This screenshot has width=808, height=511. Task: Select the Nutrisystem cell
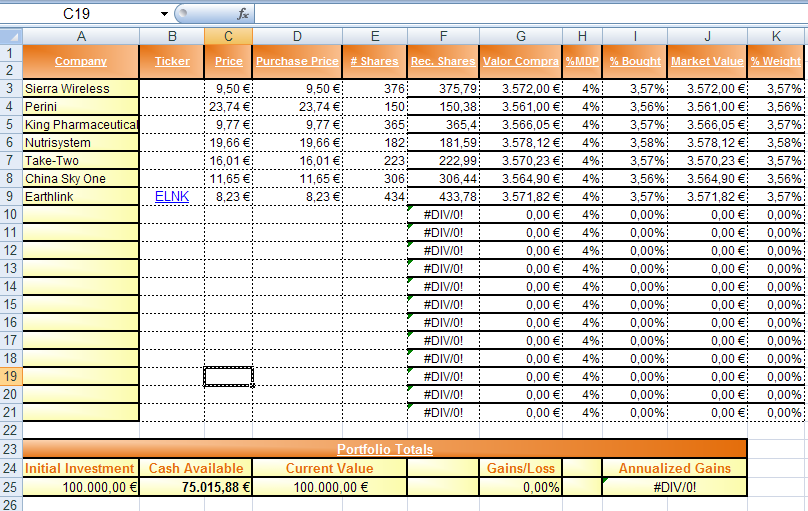click(81, 143)
